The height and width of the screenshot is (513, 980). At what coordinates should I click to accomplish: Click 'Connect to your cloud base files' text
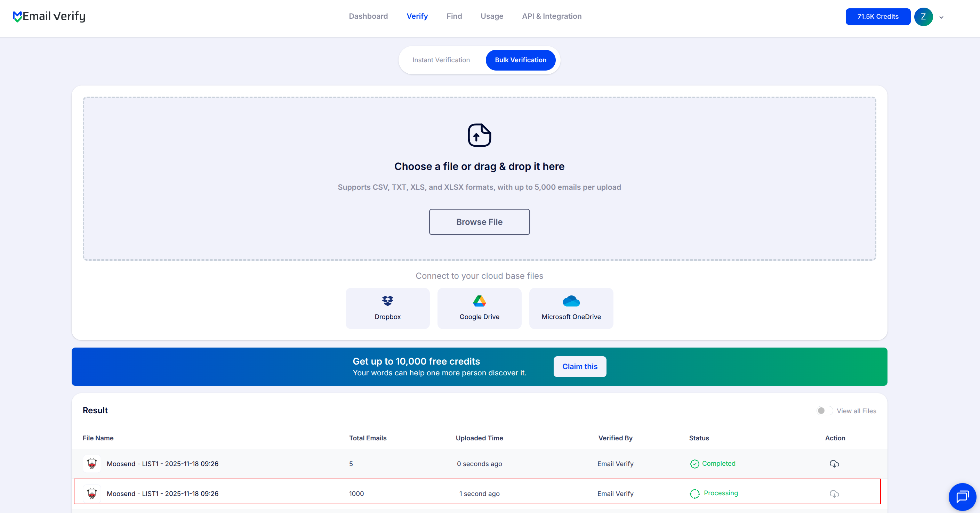coord(479,276)
